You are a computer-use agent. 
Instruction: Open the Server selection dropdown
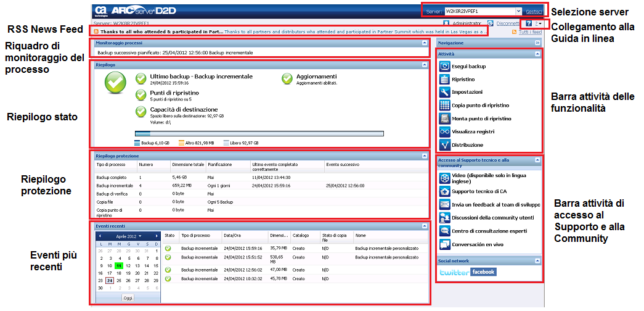(517, 11)
